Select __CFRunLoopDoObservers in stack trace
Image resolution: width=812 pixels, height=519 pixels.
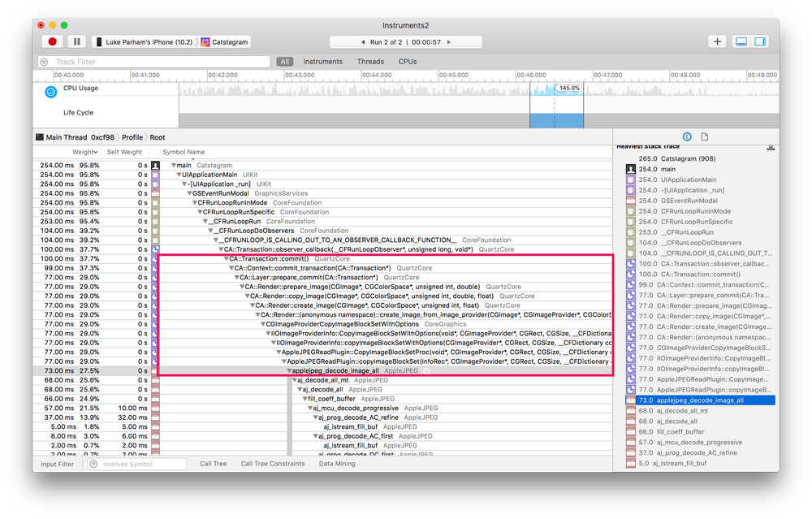(700, 243)
